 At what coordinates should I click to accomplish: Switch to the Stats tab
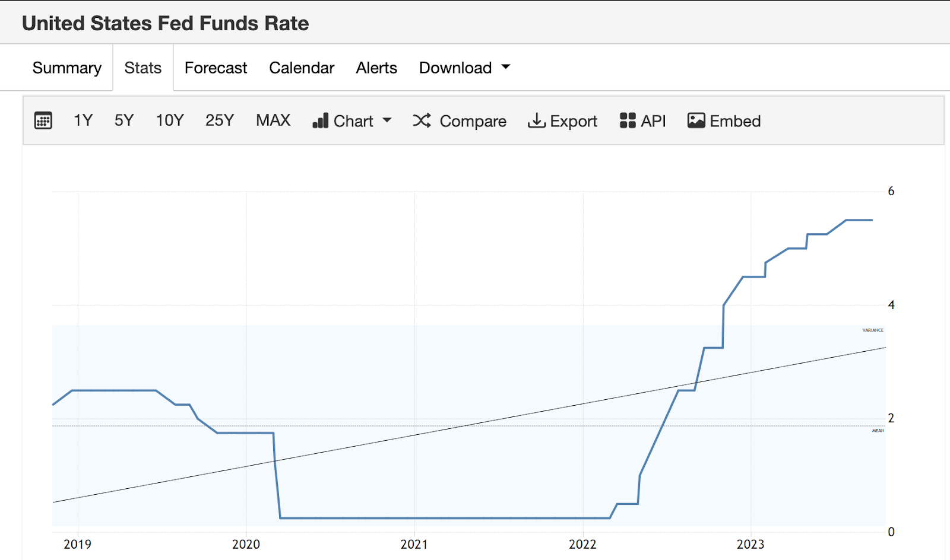pos(143,68)
